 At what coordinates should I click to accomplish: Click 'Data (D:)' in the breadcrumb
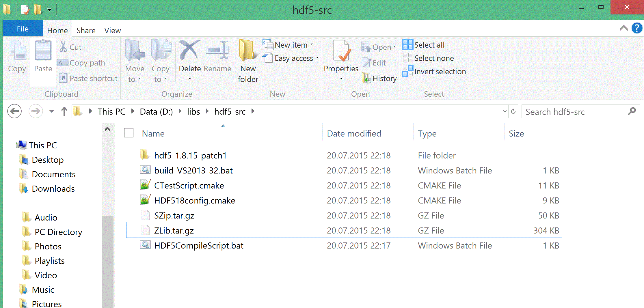(156, 112)
